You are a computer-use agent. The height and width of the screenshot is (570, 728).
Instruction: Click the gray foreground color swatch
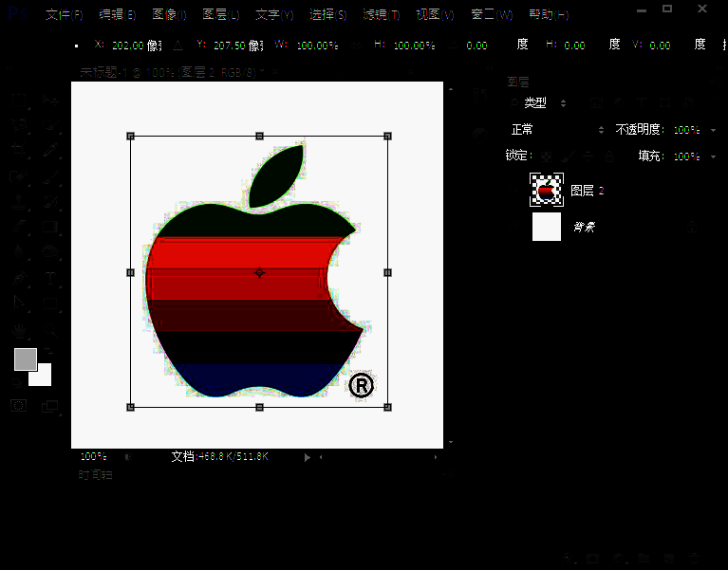pos(26,359)
